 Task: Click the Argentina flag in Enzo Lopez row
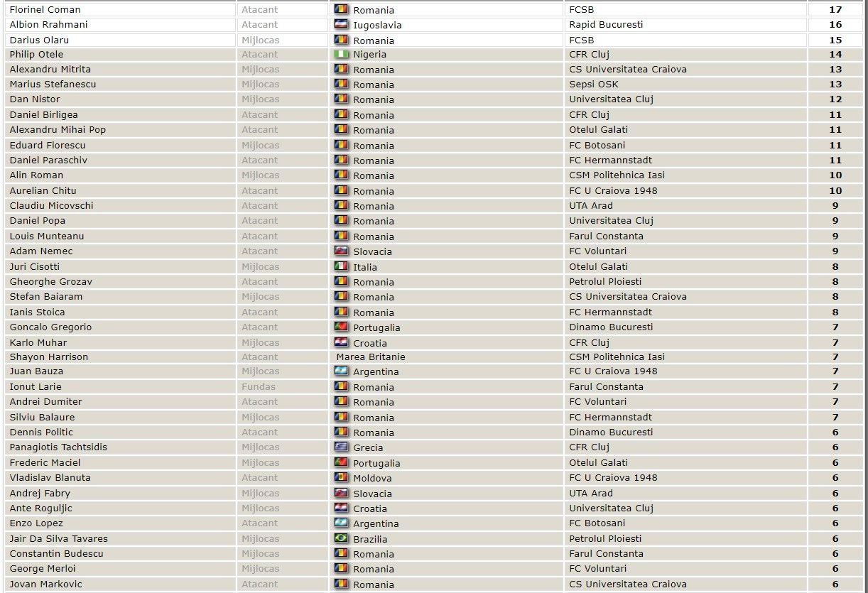[x=342, y=523]
